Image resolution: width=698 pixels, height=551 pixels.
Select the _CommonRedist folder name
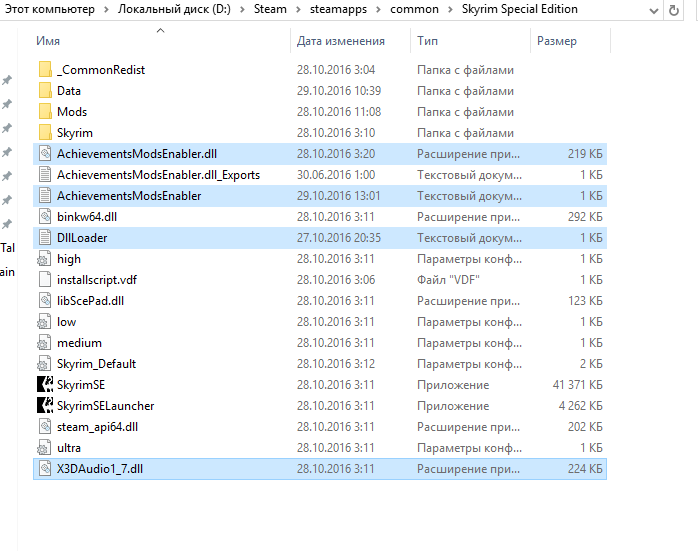(101, 70)
